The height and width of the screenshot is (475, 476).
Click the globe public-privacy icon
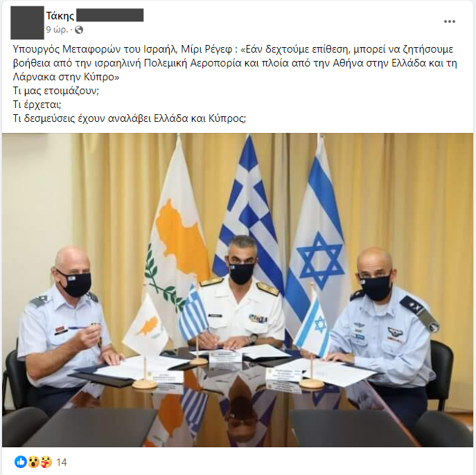[79, 30]
